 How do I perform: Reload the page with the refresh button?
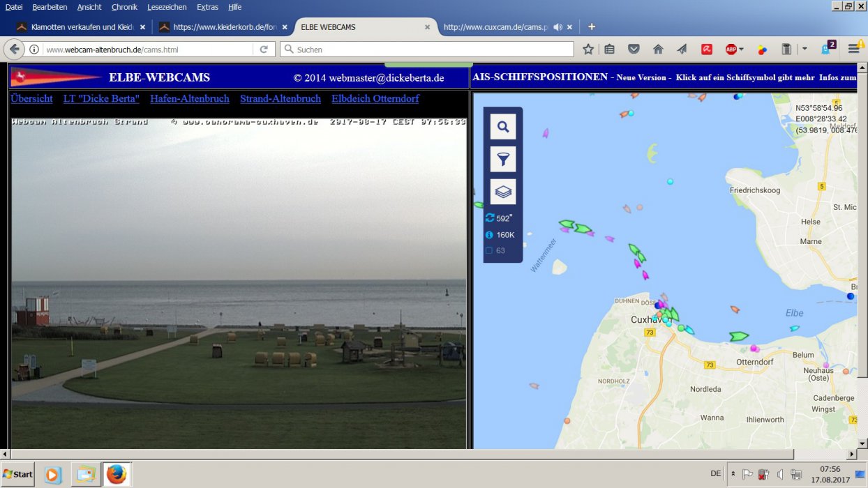pos(264,49)
